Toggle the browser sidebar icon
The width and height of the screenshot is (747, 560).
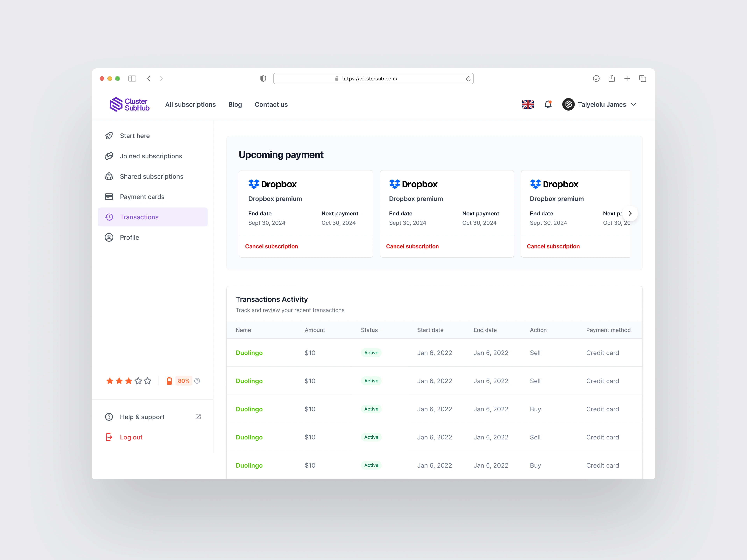[x=132, y=79]
